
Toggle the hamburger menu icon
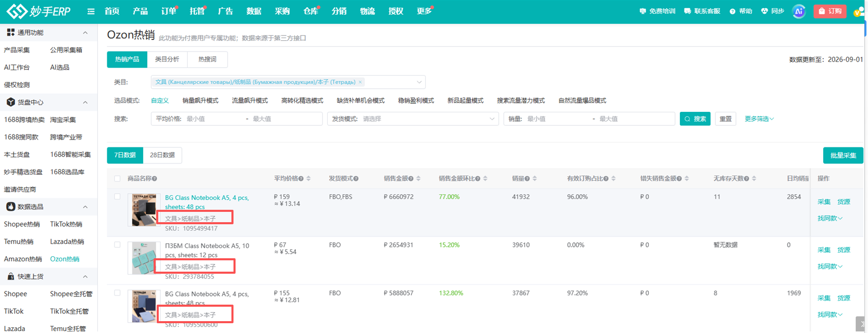tap(91, 11)
